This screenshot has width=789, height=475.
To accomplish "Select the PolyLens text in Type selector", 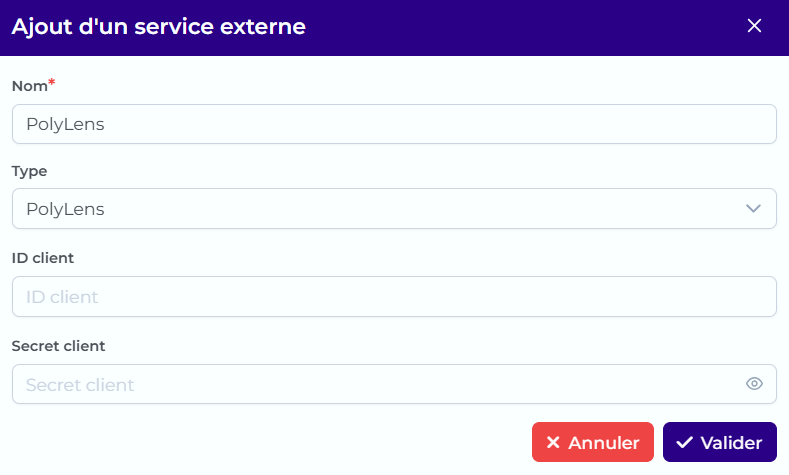I will (x=65, y=209).
